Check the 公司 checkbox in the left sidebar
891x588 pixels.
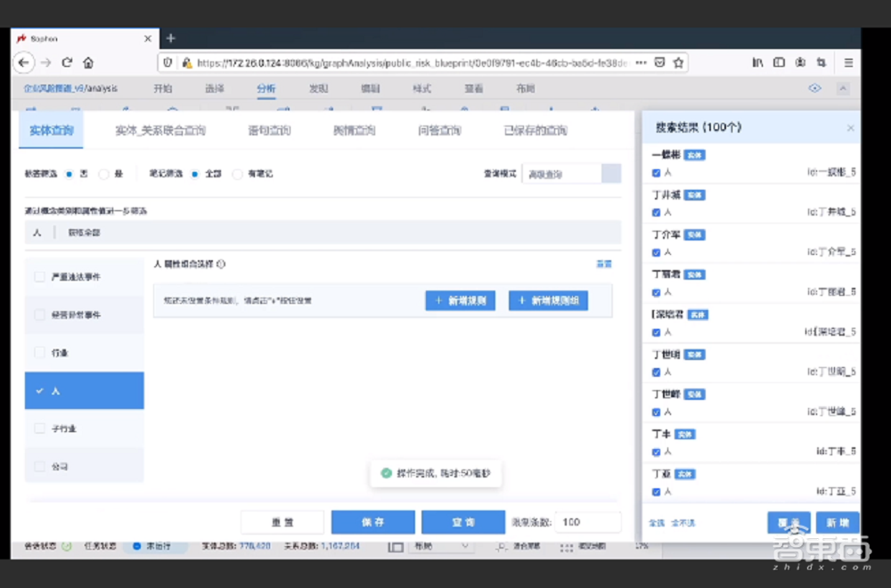point(39,465)
